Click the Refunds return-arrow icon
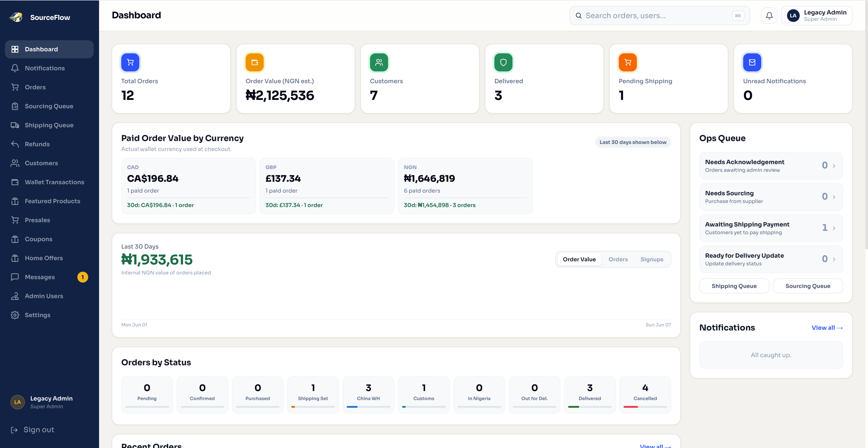This screenshot has height=448, width=868. 15,144
